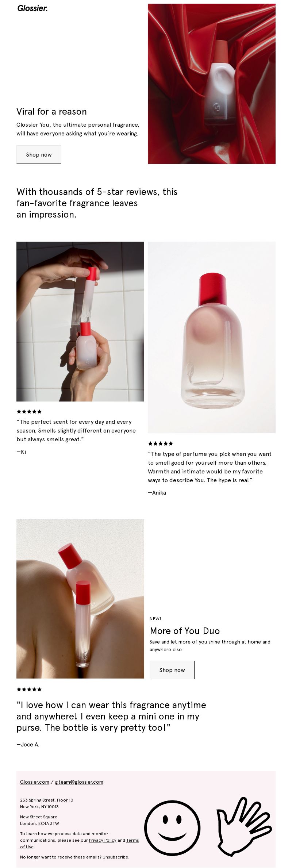
Task: Click the Glossier logo at top
Action: 32,8
